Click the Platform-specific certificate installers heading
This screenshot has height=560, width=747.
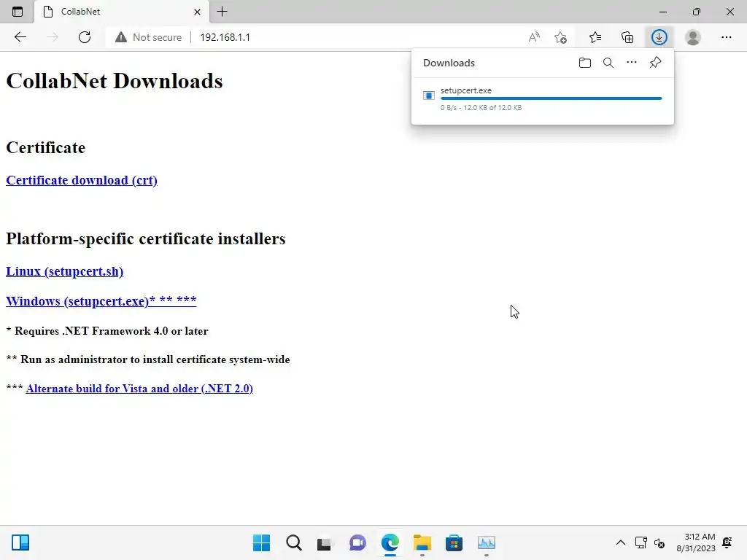146,238
